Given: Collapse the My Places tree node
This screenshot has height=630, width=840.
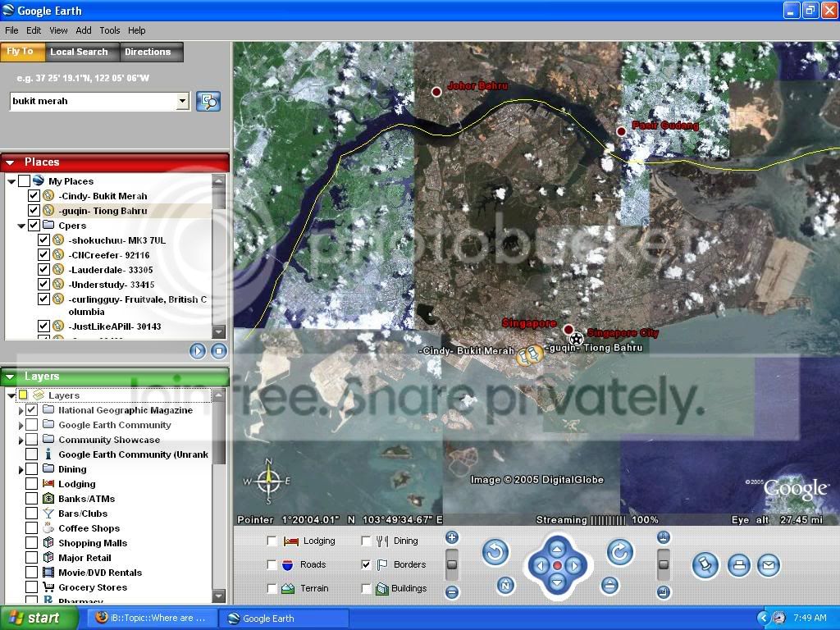Looking at the screenshot, I should click(11, 181).
